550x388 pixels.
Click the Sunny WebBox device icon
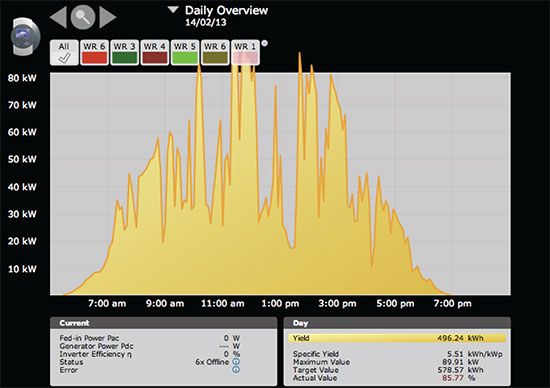pos(26,36)
